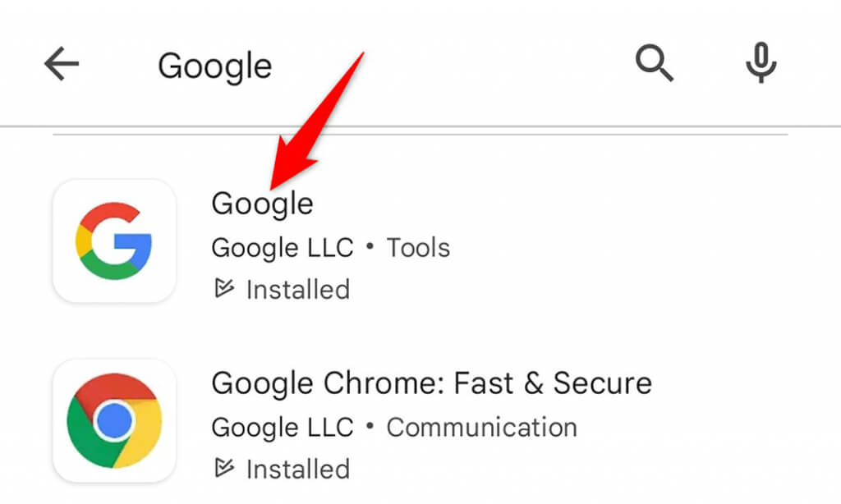The image size is (841, 504).
Task: Select the Tools category label
Action: 418,247
